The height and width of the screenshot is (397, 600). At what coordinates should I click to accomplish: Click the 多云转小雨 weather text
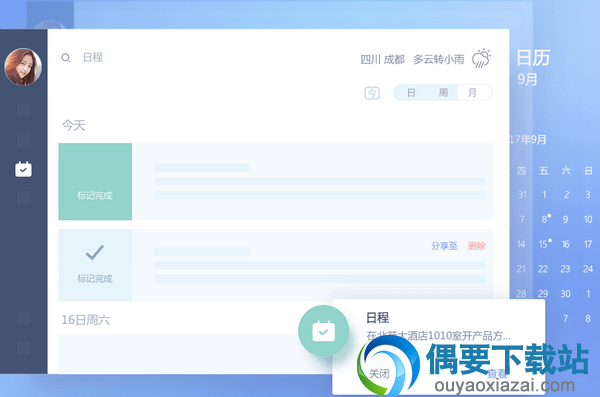[x=439, y=59]
